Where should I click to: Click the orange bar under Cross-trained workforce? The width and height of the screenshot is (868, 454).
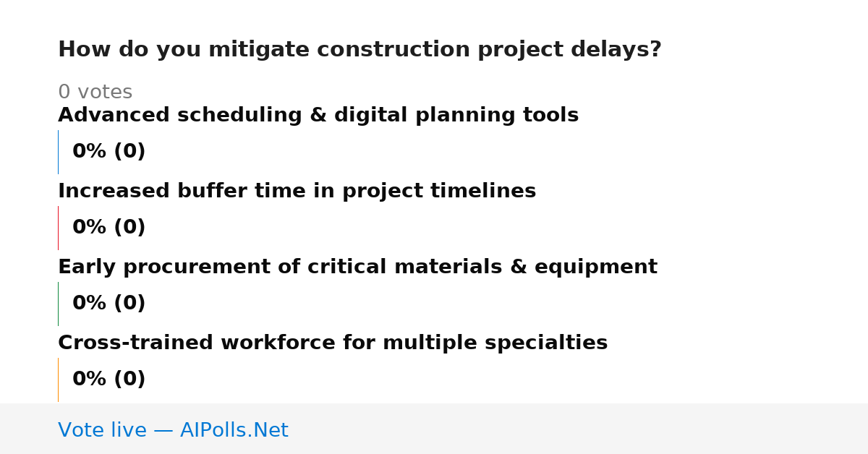pyautogui.click(x=58, y=380)
